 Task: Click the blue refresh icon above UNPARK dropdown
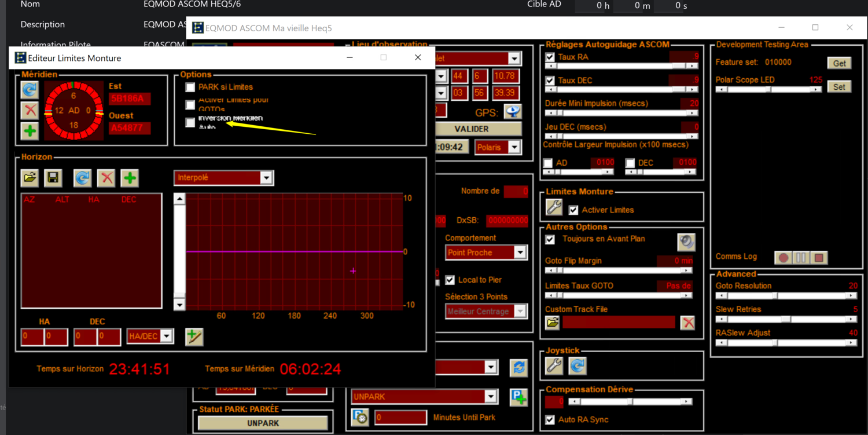(x=519, y=367)
